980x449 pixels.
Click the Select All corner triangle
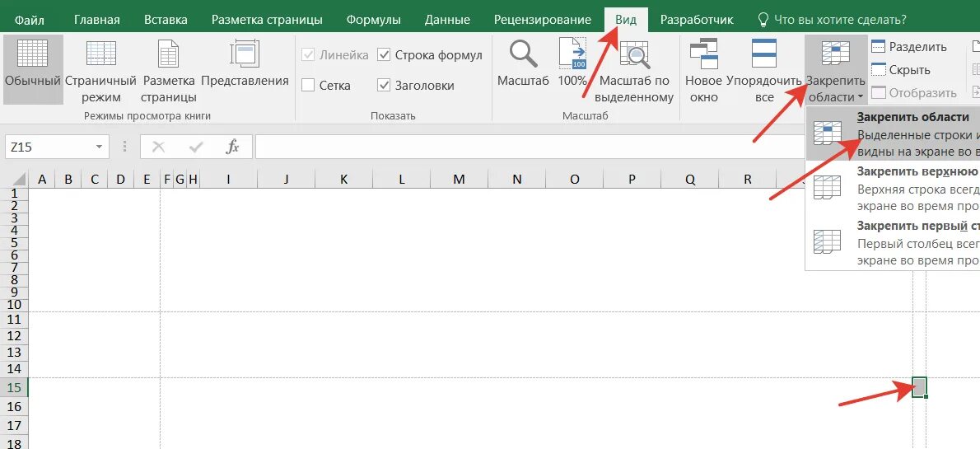point(19,180)
